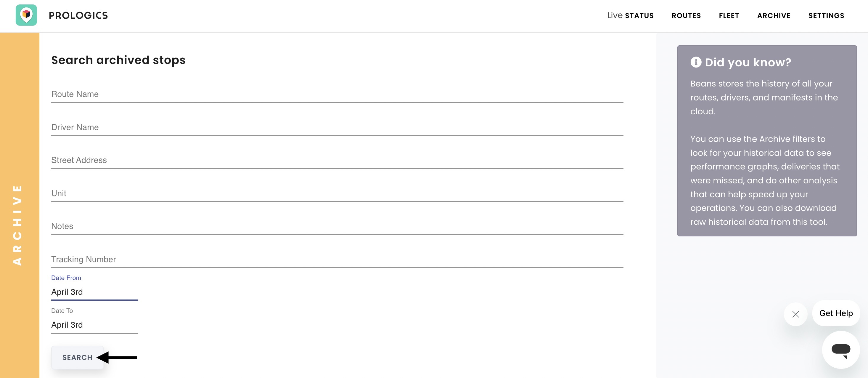This screenshot has width=868, height=378.
Task: Click the info icon beside Did you know
Action: pyautogui.click(x=696, y=62)
